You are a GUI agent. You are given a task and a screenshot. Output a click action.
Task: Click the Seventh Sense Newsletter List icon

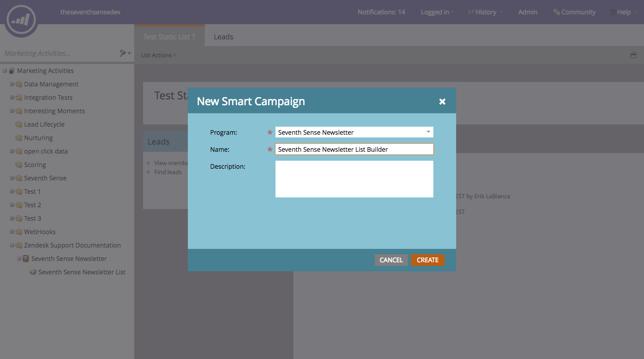tap(33, 272)
